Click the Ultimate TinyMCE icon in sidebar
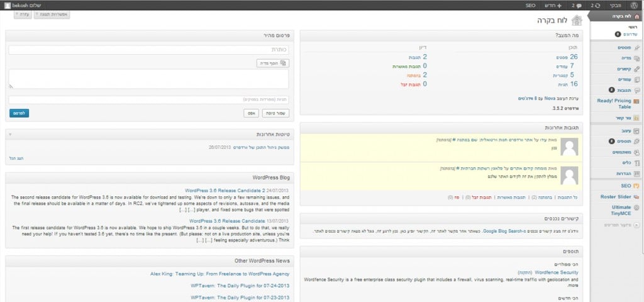The width and height of the screenshot is (644, 302). coord(637,208)
